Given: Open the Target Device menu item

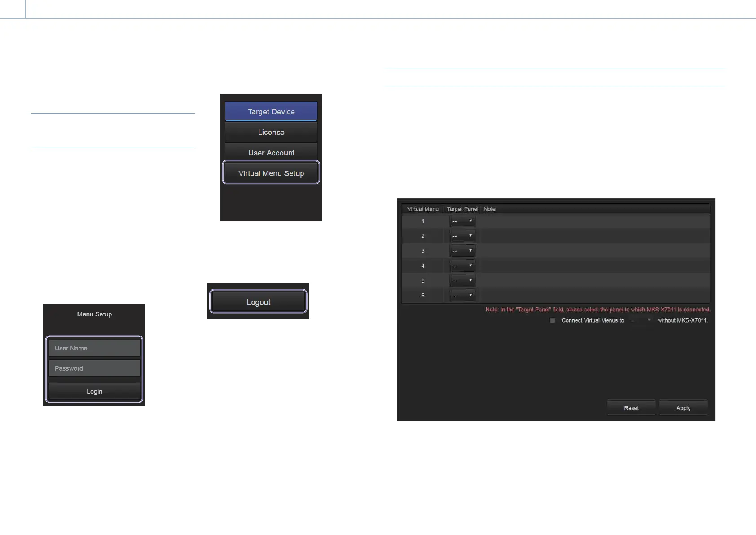Looking at the screenshot, I should coord(271,111).
